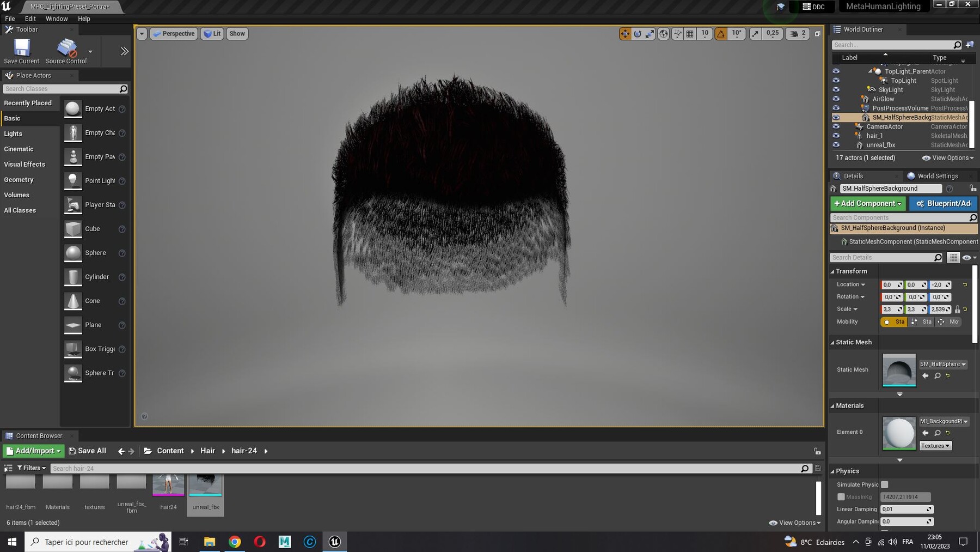Select AirGlow in World Outliner

coord(883,99)
